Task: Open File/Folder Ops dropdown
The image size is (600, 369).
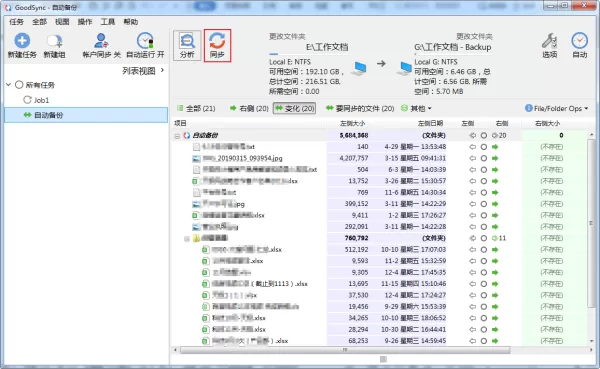Action: 557,109
